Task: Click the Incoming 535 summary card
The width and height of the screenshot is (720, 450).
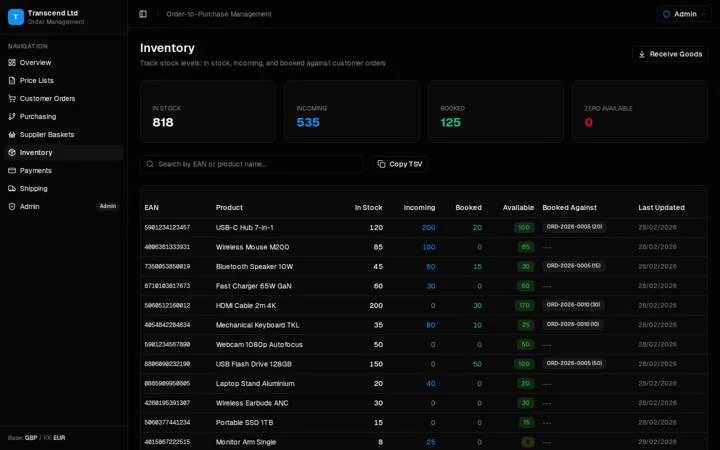Action: (352, 112)
